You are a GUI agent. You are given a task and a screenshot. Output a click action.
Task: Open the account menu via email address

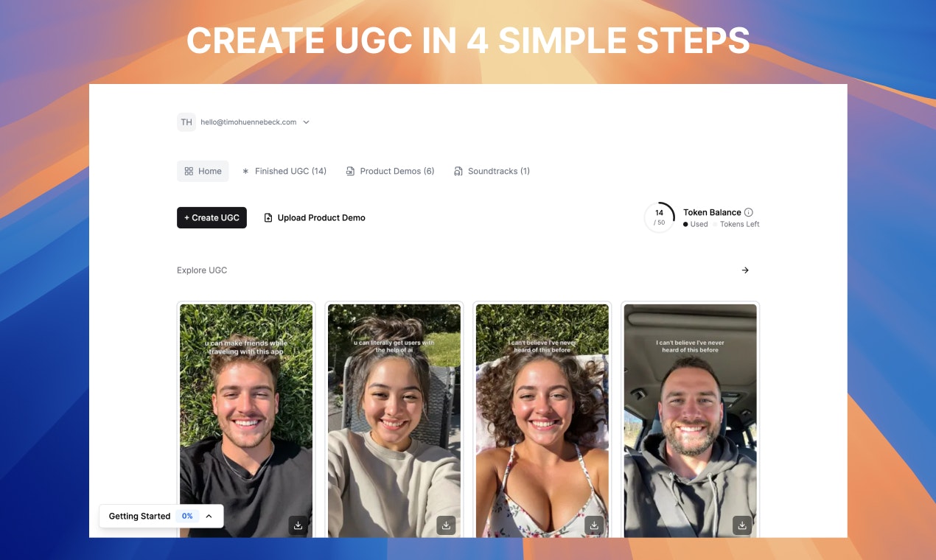click(248, 122)
